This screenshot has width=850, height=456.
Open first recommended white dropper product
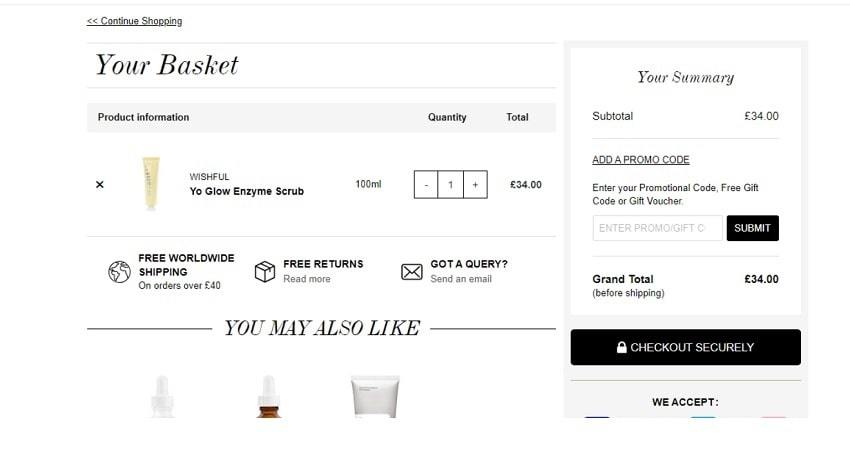[162, 396]
